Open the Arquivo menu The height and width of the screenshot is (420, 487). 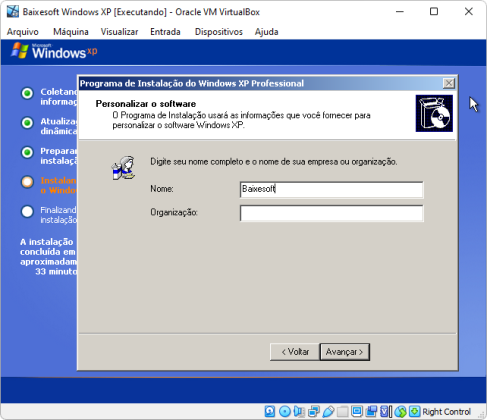pyautogui.click(x=23, y=32)
